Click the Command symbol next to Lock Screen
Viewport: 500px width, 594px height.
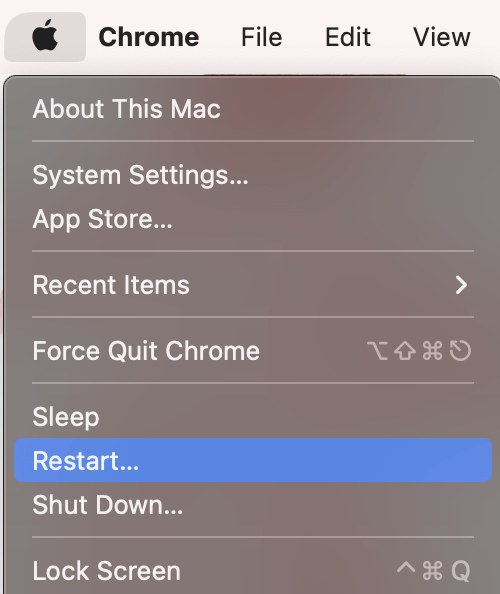(x=432, y=571)
